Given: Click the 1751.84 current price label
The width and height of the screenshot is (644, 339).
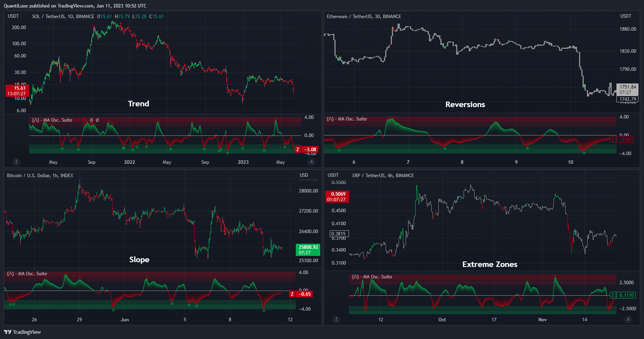Looking at the screenshot, I should (627, 90).
